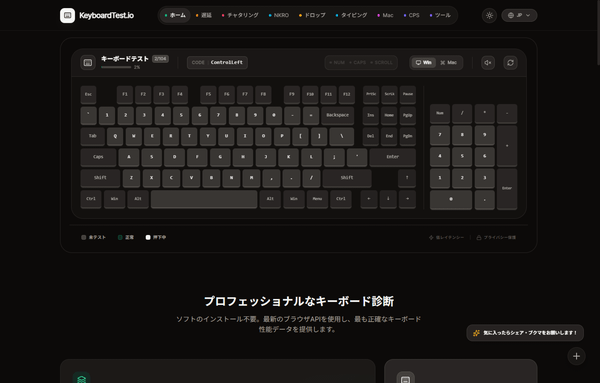Click the Num lock key on numpad
The width and height of the screenshot is (600, 383).
coord(440,114)
